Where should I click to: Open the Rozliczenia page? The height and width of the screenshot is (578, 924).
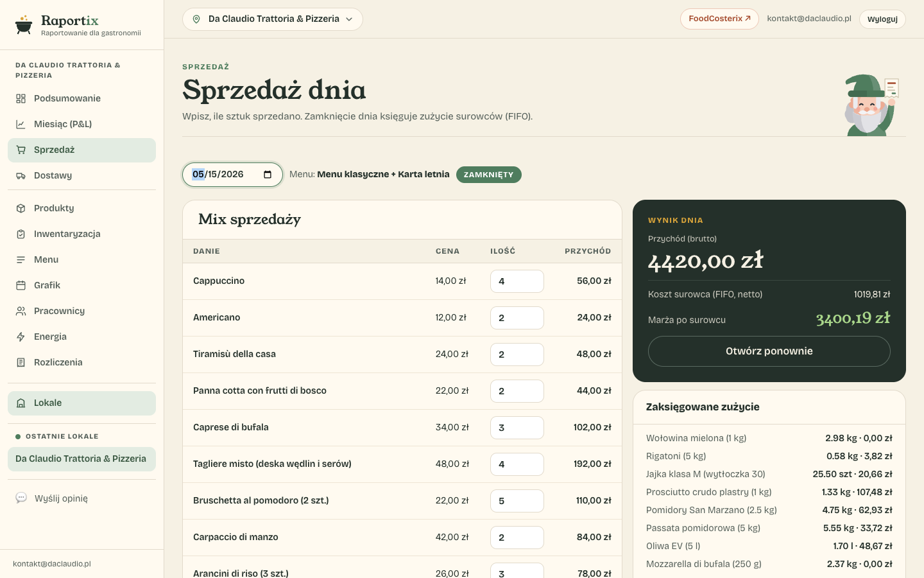point(81,362)
